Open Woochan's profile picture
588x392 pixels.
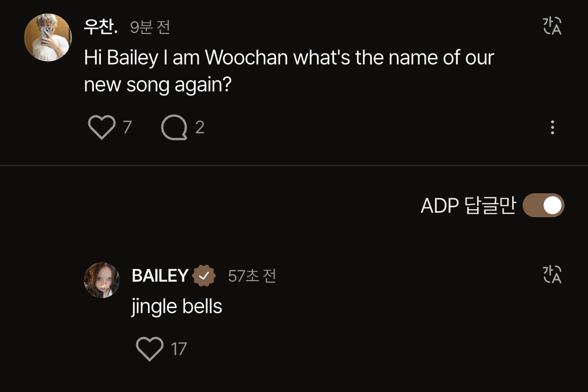(x=48, y=37)
